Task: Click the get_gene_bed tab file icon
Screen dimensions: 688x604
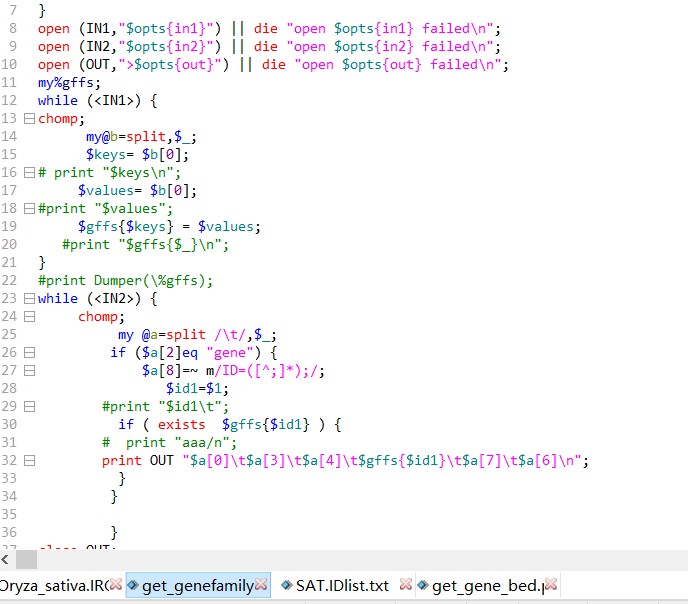Action: point(423,585)
